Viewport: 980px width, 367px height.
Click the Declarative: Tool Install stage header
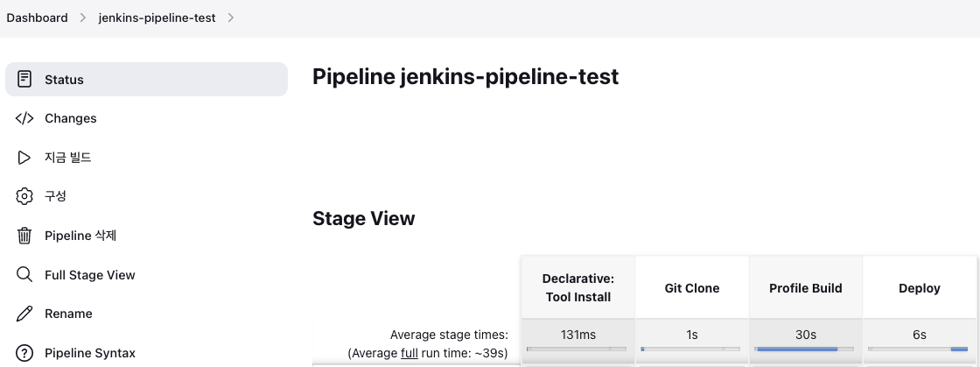click(x=577, y=287)
